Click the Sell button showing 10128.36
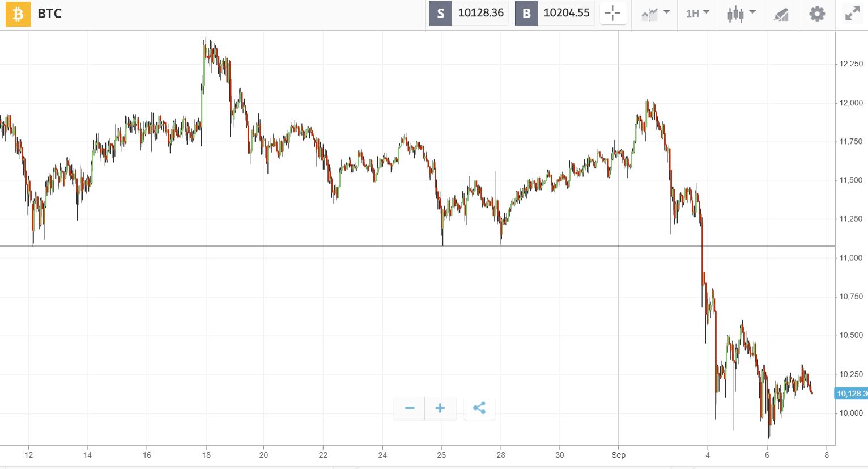Viewport: 868px width, 469px height. click(468, 13)
